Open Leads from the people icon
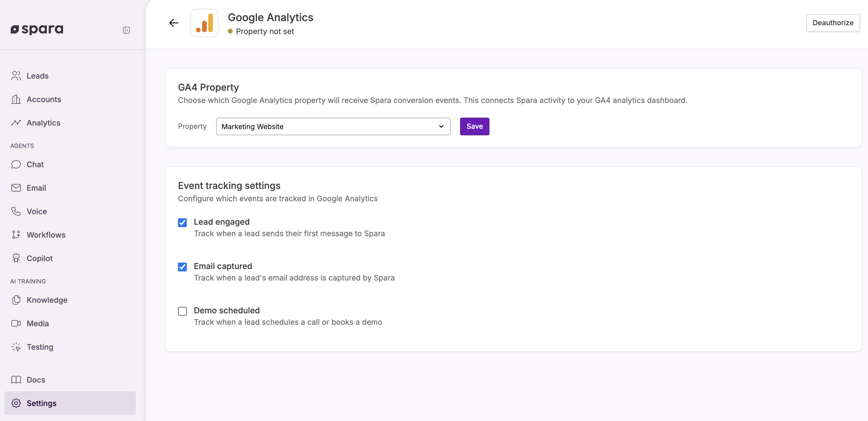 [16, 76]
